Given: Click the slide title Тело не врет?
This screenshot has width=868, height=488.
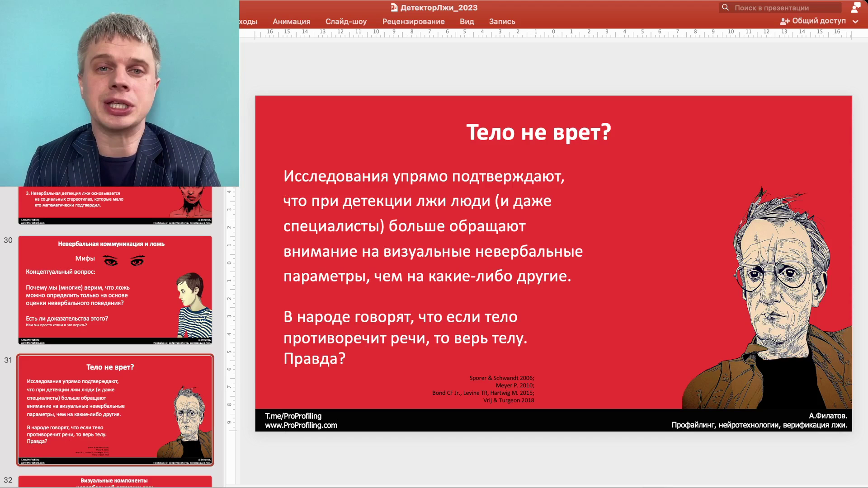Looking at the screenshot, I should click(538, 132).
